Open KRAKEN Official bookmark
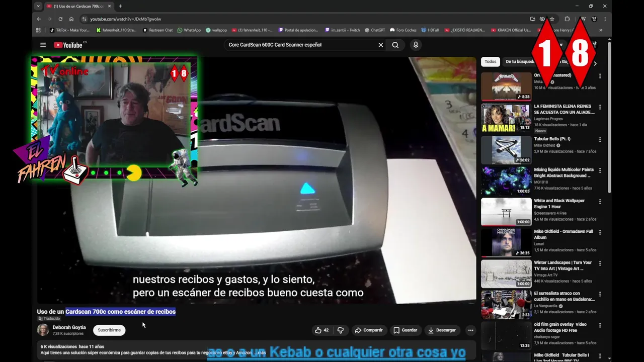Screen dimensions: 644x362 (x=510, y=30)
